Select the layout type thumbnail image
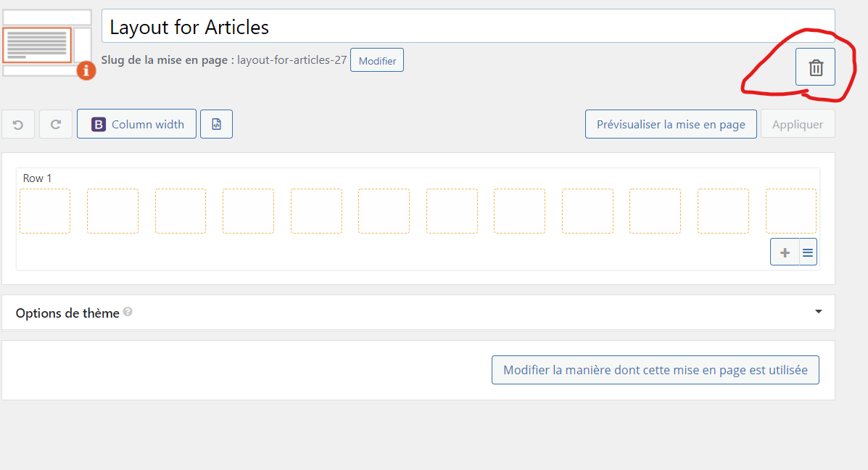 pyautogui.click(x=46, y=43)
